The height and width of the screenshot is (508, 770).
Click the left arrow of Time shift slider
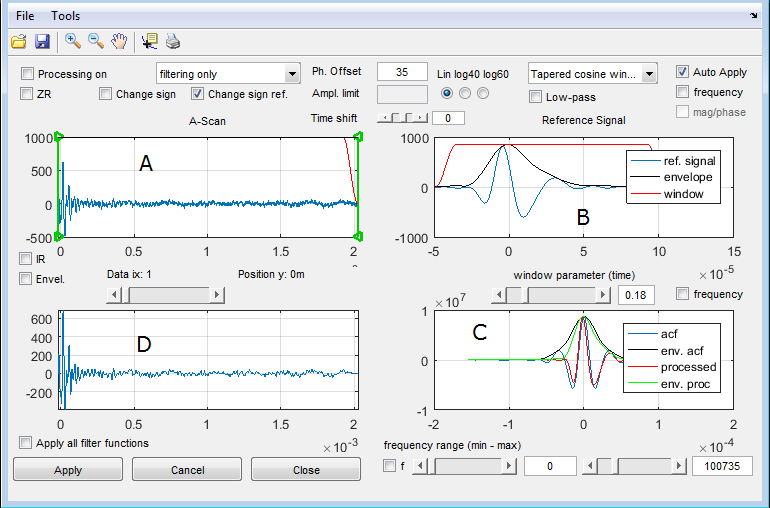pyautogui.click(x=385, y=118)
